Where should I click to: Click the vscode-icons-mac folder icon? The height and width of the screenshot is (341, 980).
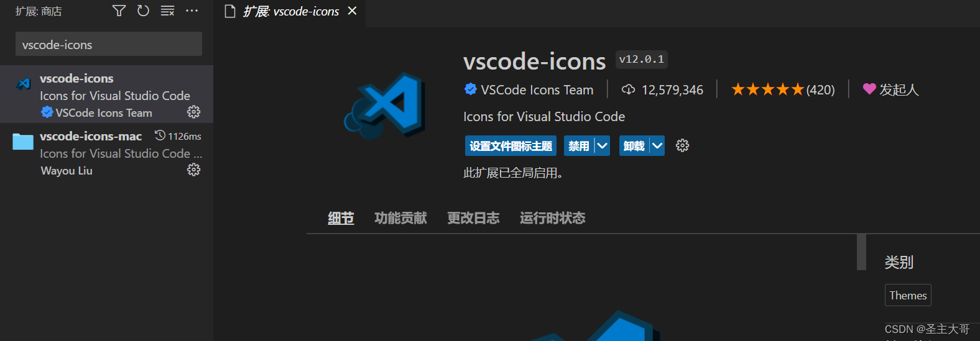point(23,142)
